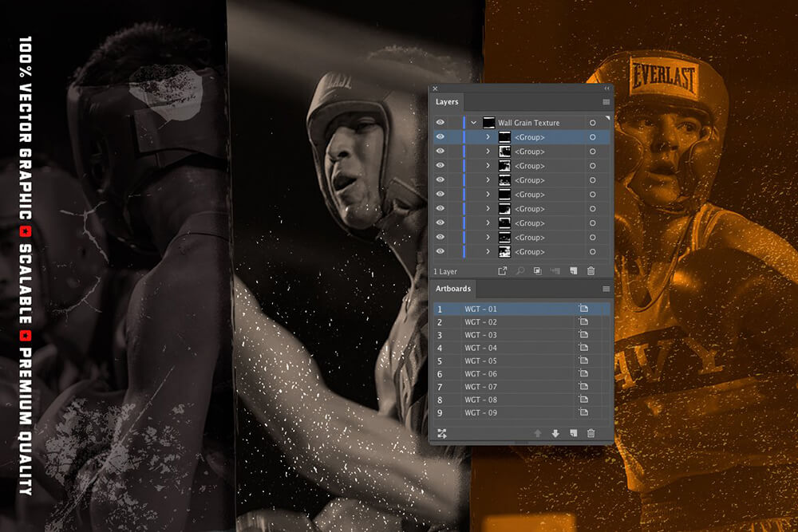Image resolution: width=798 pixels, height=532 pixels.
Task: Click target circle of Wall Grain Texture layer
Action: click(x=592, y=123)
